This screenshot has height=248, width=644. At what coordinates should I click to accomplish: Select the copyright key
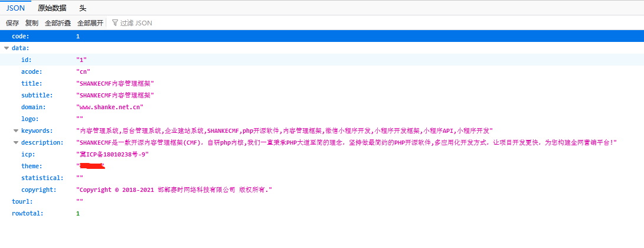[x=38, y=190]
